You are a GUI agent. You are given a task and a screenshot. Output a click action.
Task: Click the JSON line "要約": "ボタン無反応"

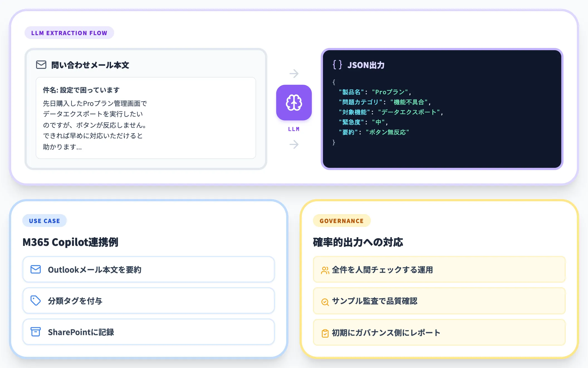(374, 132)
